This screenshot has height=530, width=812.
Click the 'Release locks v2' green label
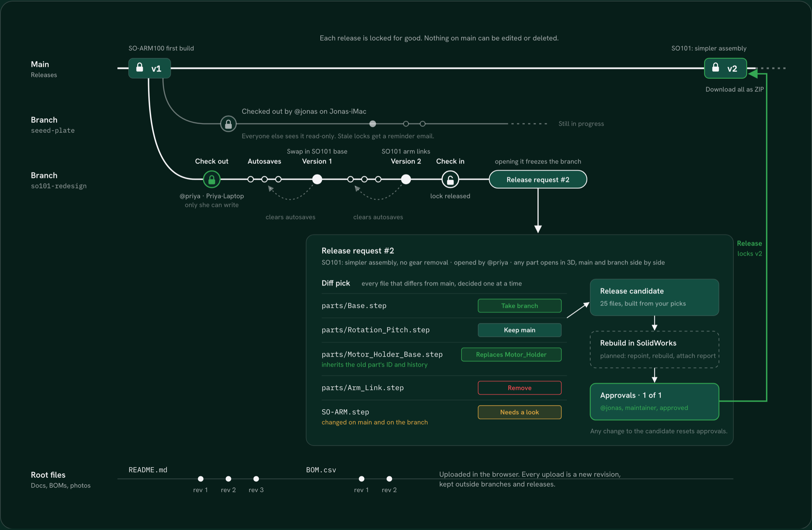pos(749,249)
